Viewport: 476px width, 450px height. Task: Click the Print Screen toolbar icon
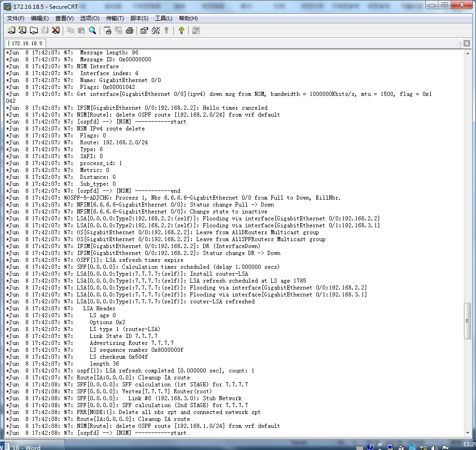pyautogui.click(x=107, y=30)
